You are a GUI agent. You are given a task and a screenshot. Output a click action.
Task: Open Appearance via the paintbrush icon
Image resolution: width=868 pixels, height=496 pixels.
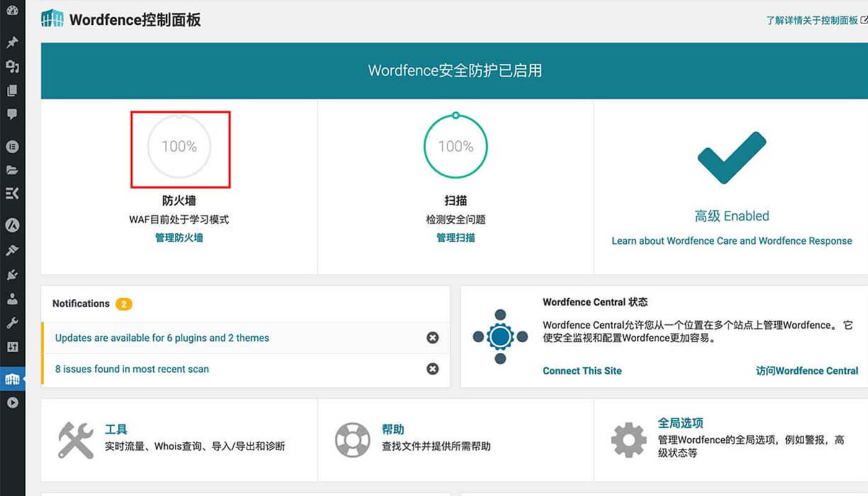click(x=12, y=250)
